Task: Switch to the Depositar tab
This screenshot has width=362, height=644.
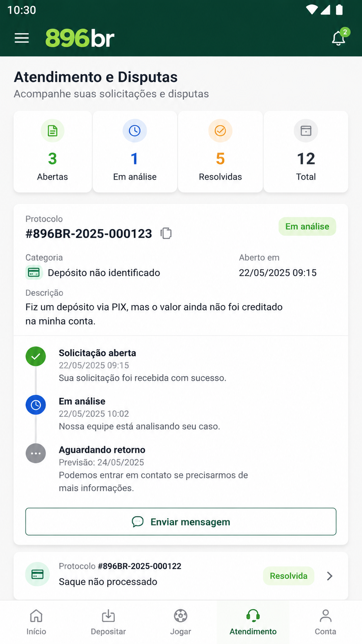Action: click(108, 622)
